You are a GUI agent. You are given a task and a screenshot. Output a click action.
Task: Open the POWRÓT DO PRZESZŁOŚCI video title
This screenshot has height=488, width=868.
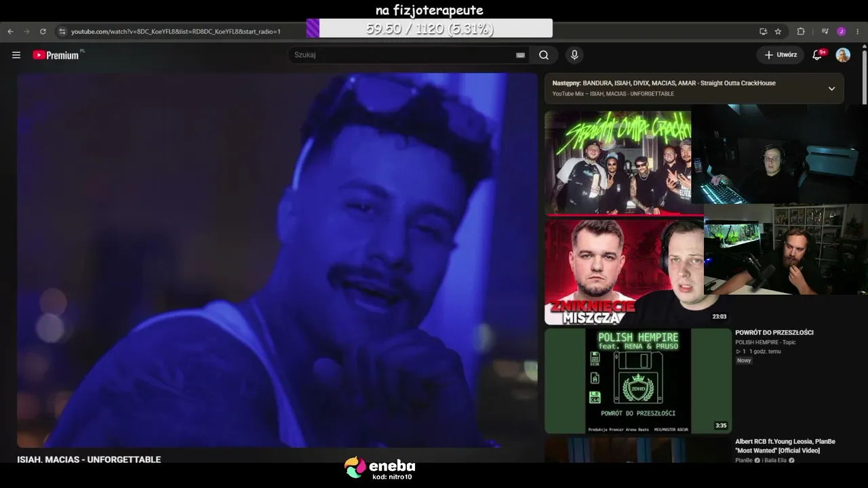[774, 333]
